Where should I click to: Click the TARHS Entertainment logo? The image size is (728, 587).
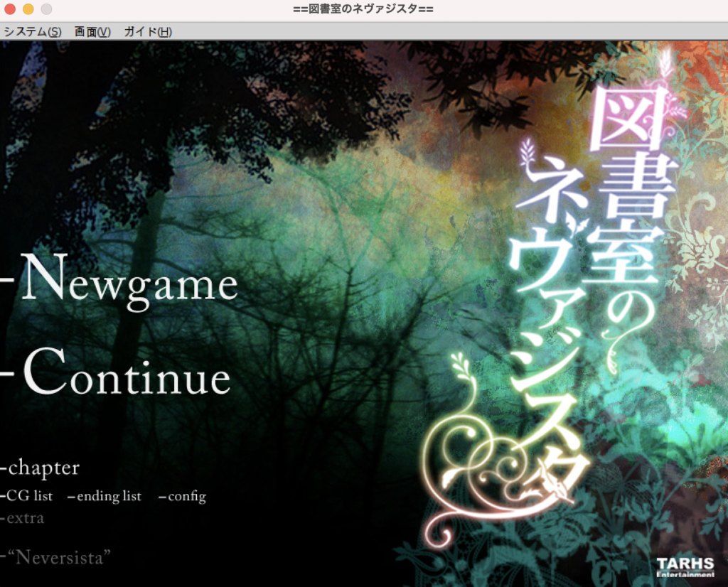(685, 567)
